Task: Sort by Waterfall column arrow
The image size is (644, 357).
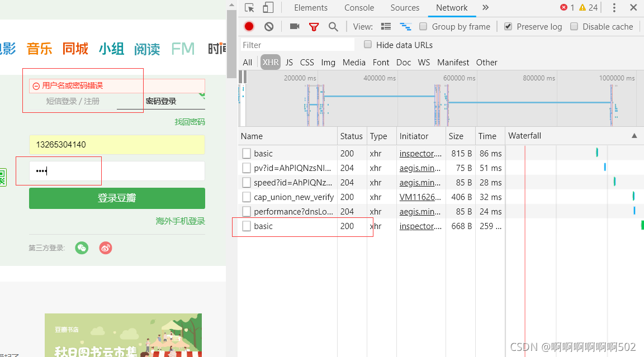Action: coord(634,136)
